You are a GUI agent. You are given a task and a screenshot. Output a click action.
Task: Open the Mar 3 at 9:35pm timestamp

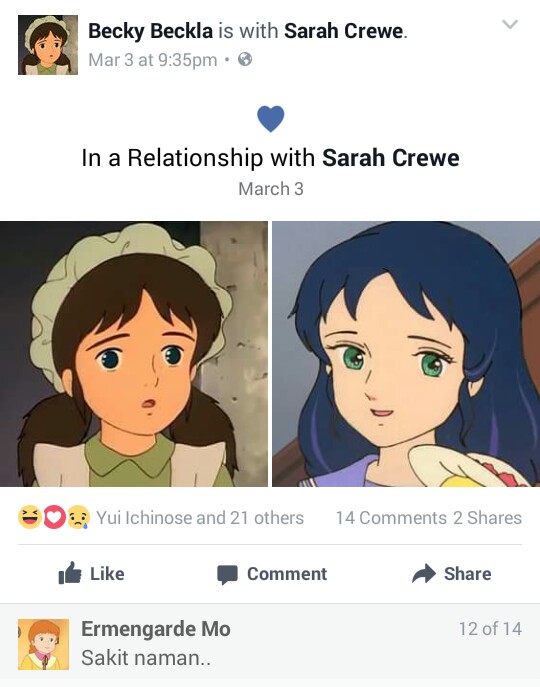(153, 60)
